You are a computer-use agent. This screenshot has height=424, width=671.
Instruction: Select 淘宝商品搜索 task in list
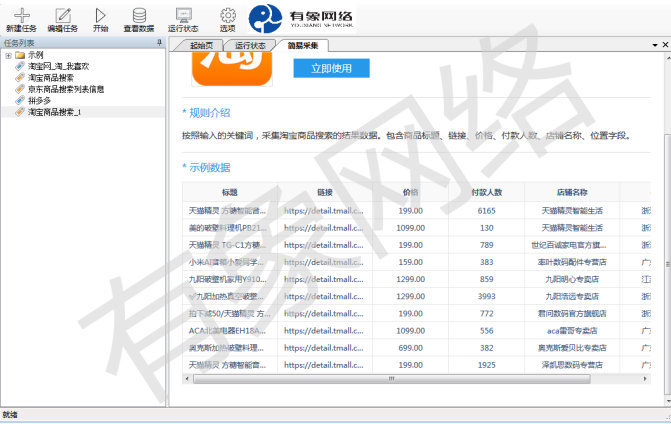click(51, 77)
